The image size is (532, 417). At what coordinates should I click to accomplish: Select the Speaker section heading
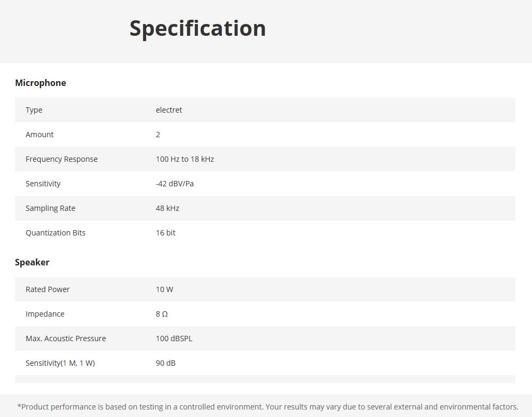[x=32, y=262]
